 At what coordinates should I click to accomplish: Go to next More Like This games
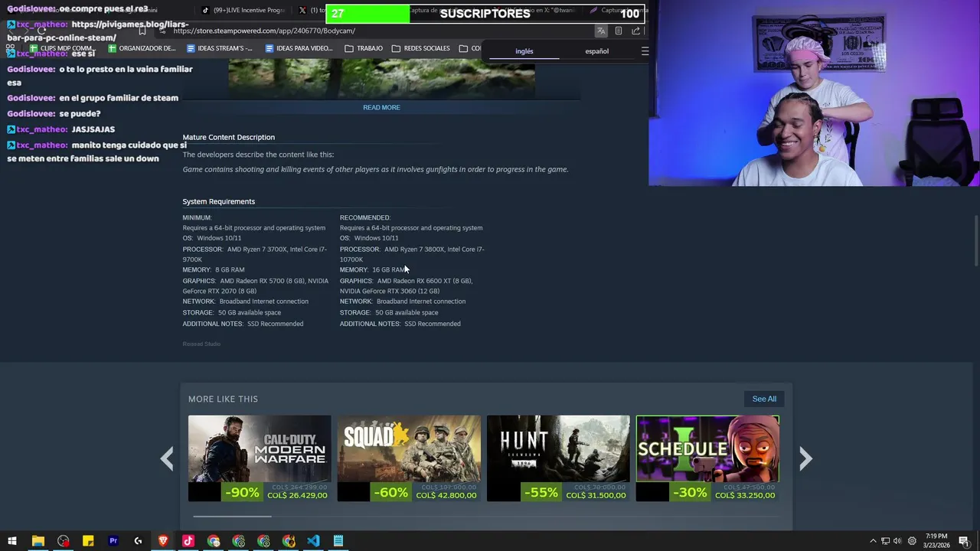(x=805, y=458)
